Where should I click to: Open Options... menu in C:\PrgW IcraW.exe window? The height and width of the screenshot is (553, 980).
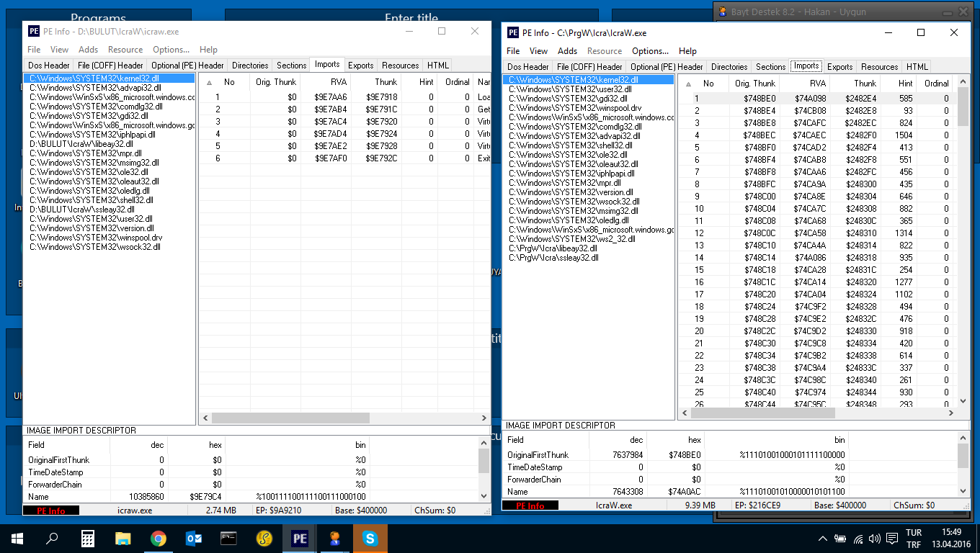(651, 51)
